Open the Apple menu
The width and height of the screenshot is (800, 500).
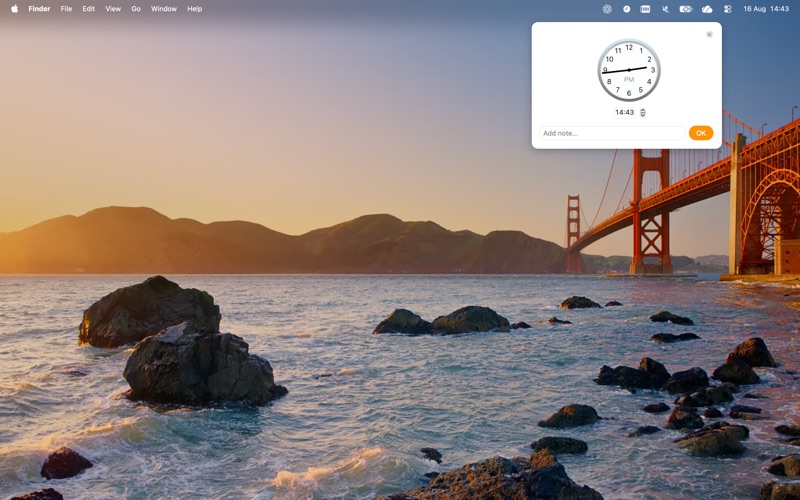[14, 9]
